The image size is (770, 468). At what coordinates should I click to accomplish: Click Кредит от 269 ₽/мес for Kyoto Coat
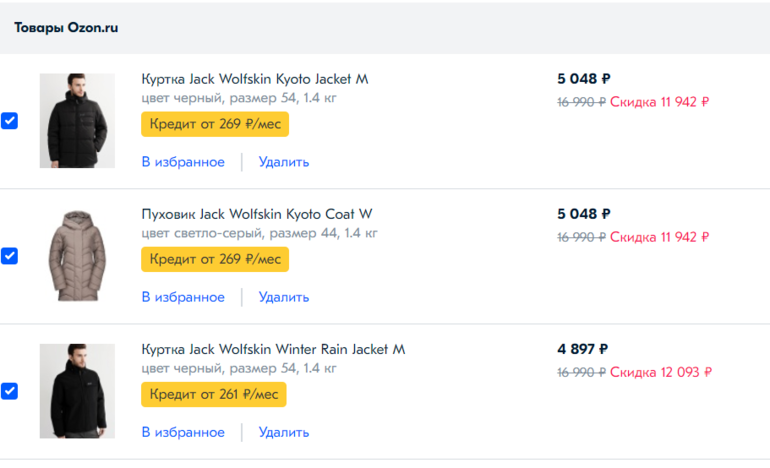pos(215,259)
